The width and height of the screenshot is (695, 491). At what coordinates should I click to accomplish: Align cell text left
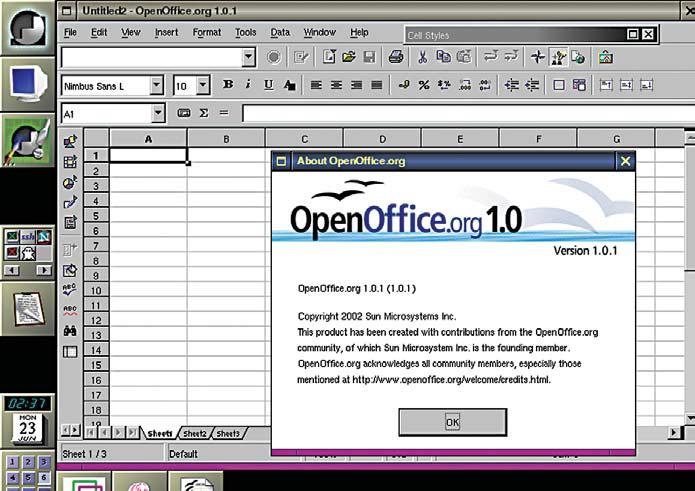tap(316, 84)
